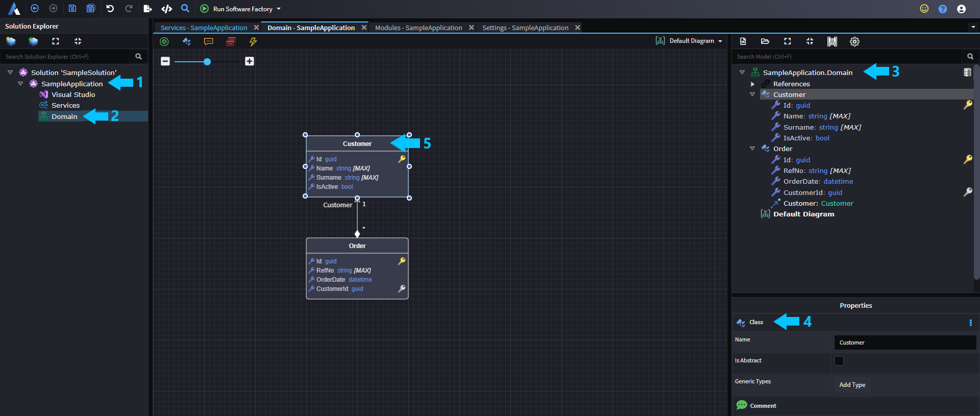
Task: Redo the last undone change
Action: point(129,9)
